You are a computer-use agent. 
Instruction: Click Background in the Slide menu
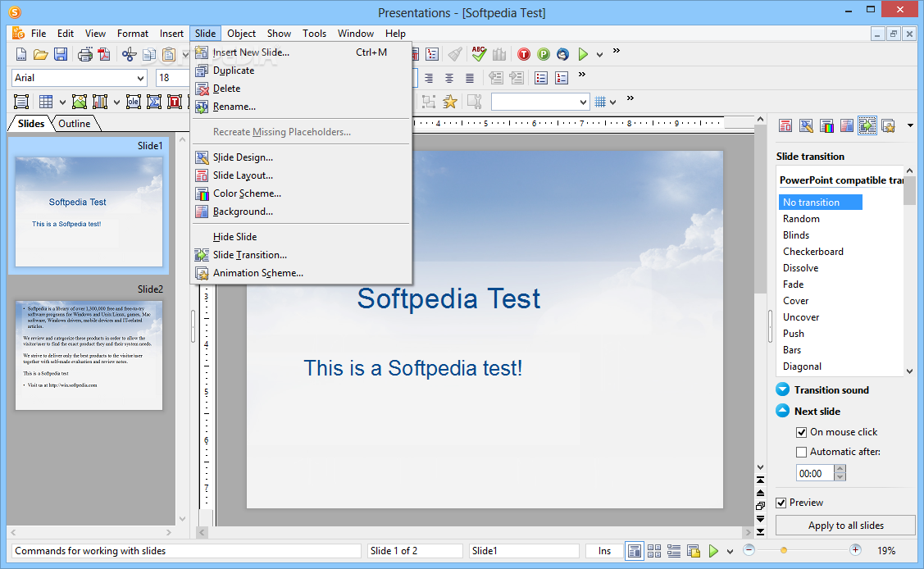[x=301, y=212]
